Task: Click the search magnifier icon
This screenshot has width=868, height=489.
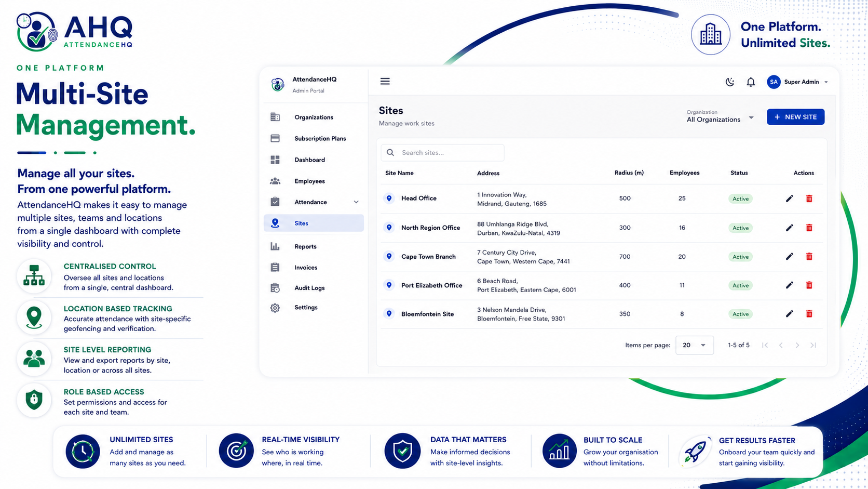Action: (x=390, y=153)
